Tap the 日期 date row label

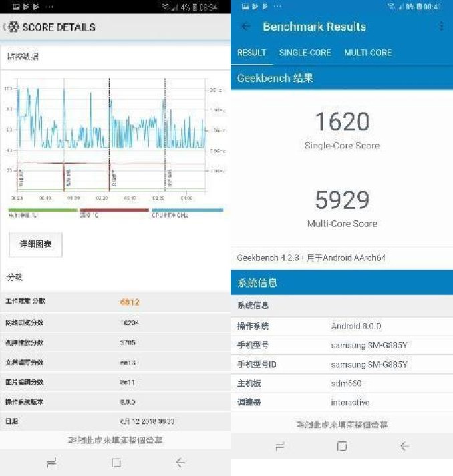pyautogui.click(x=12, y=421)
